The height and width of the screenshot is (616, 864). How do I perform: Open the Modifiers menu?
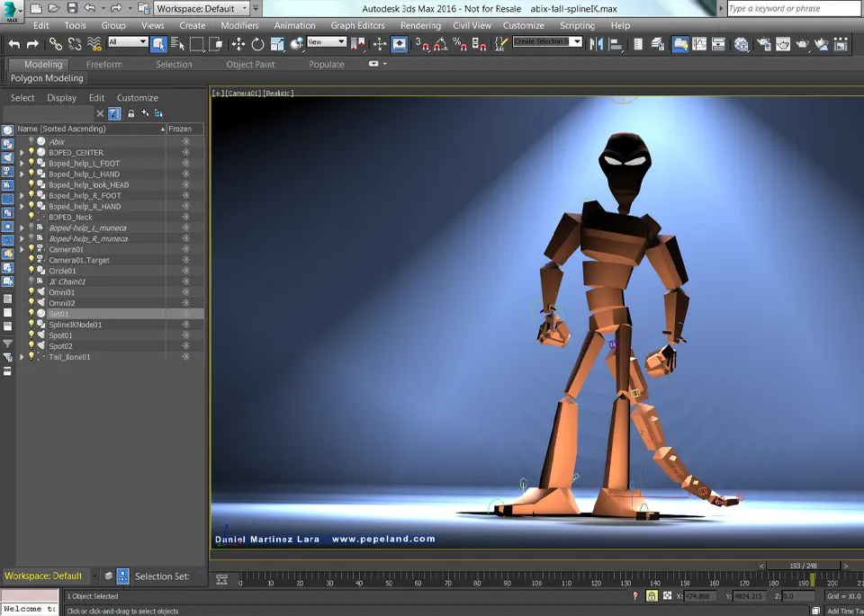[239, 25]
